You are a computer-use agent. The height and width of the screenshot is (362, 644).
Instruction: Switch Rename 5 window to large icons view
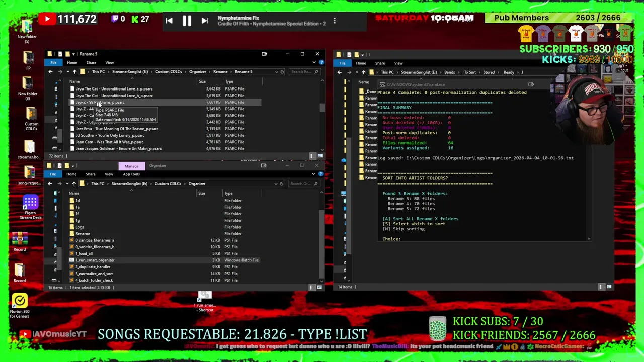point(319,156)
